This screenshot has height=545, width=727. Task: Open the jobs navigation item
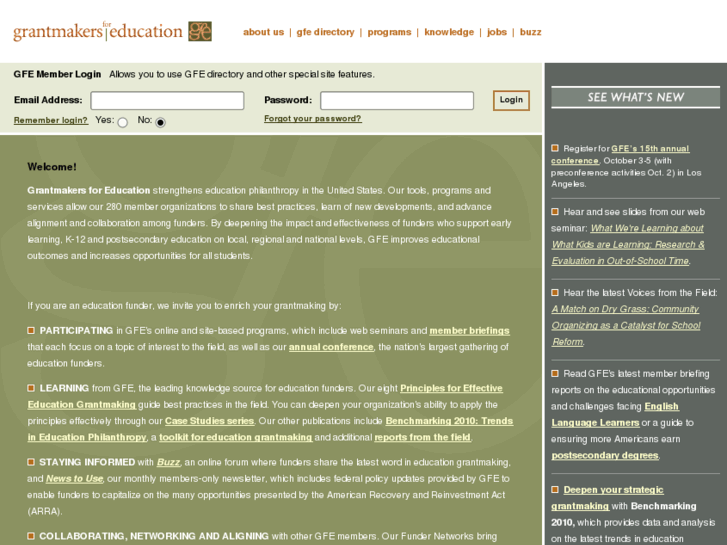click(x=497, y=32)
